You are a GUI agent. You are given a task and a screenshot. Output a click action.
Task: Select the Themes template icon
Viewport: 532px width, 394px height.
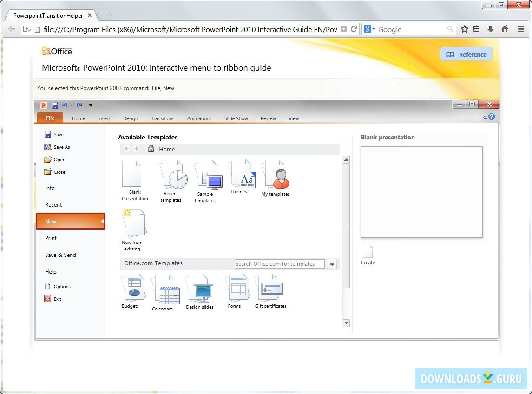coord(242,176)
